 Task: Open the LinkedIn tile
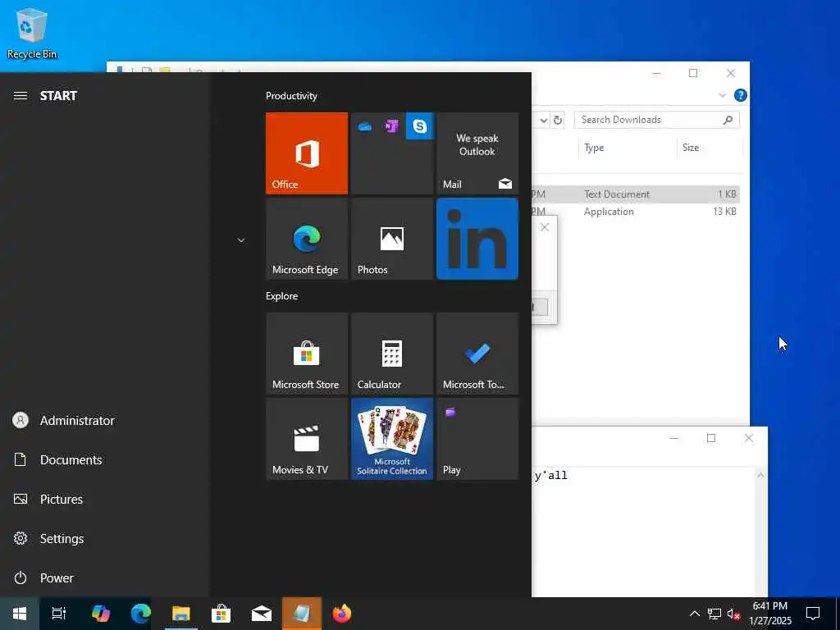pos(477,239)
